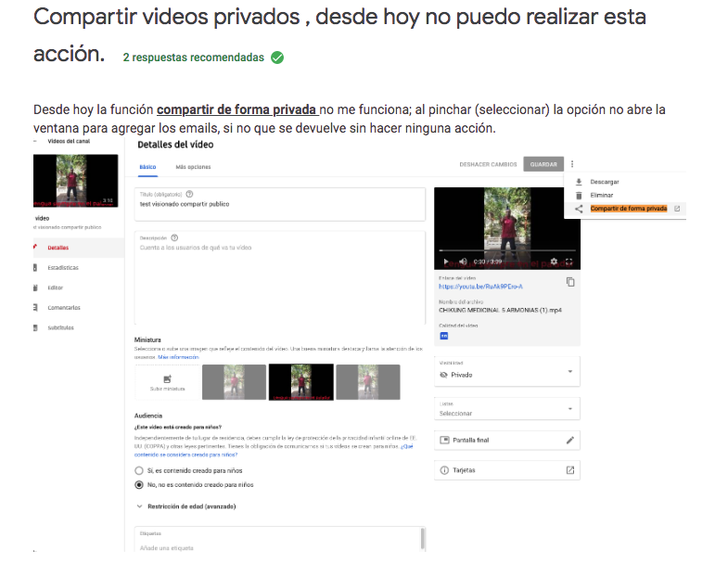Enter fullscreen on the preview player
The height and width of the screenshot is (563, 728).
coord(568,262)
